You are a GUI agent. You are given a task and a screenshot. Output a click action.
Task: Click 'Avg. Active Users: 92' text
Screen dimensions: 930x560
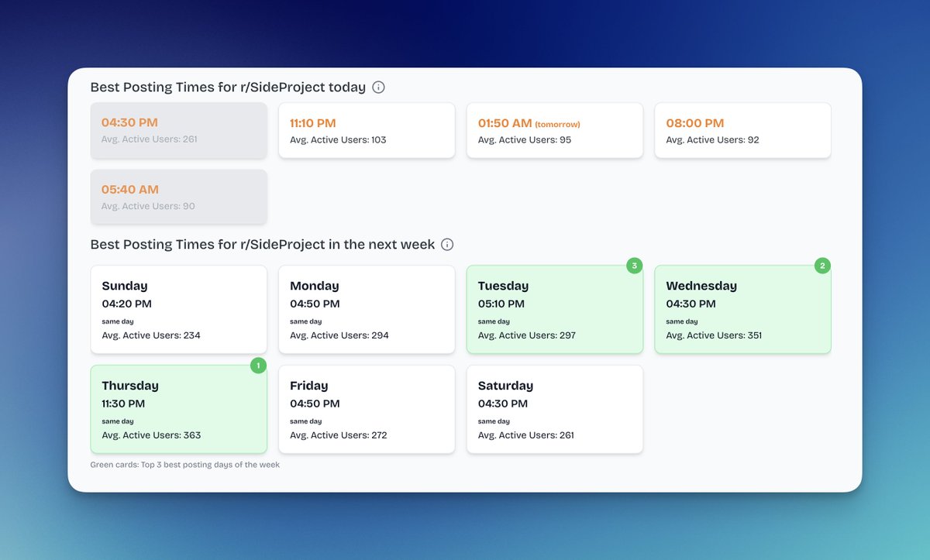713,140
